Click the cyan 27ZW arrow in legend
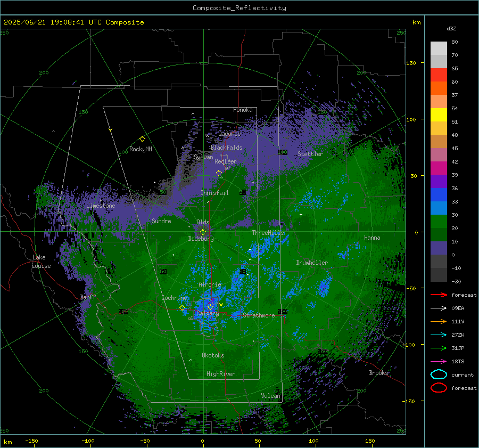This screenshot has width=479, height=448. [439, 335]
